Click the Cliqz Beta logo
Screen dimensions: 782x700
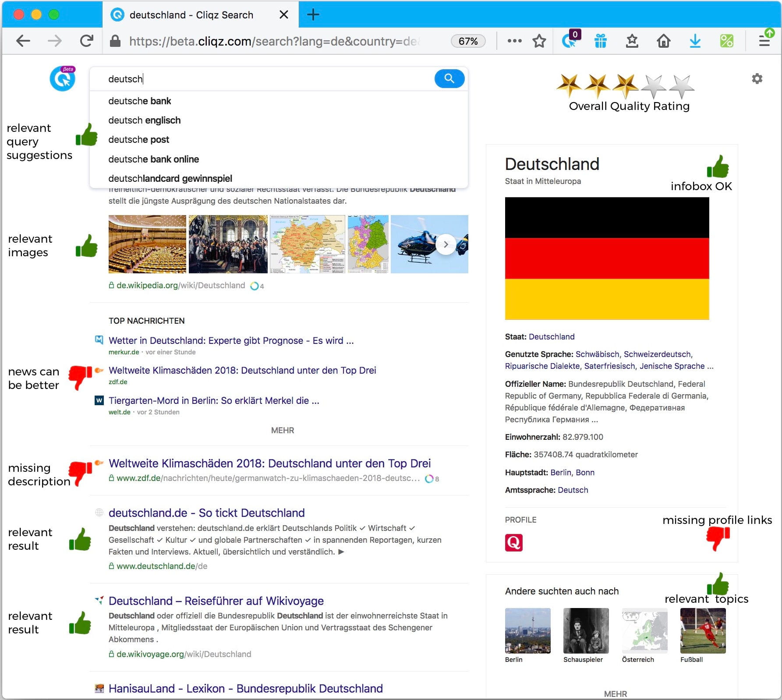click(63, 78)
